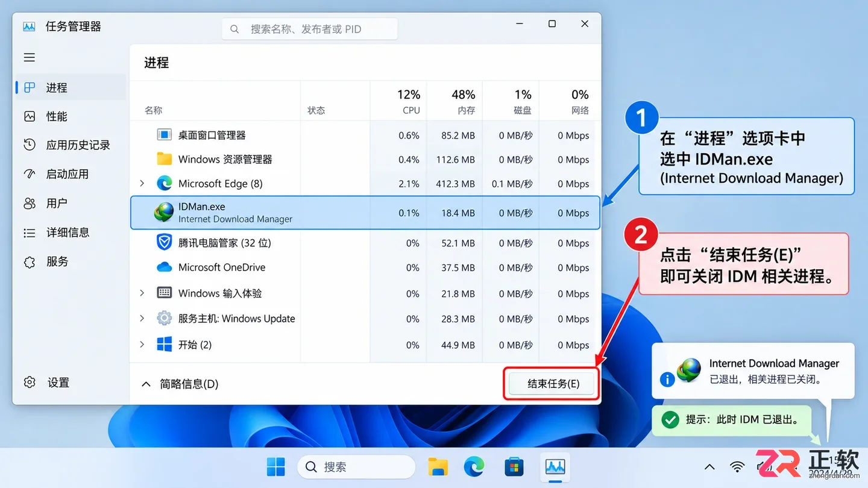
Task: Select the 桌面窗口管理器 process icon
Action: 164,135
